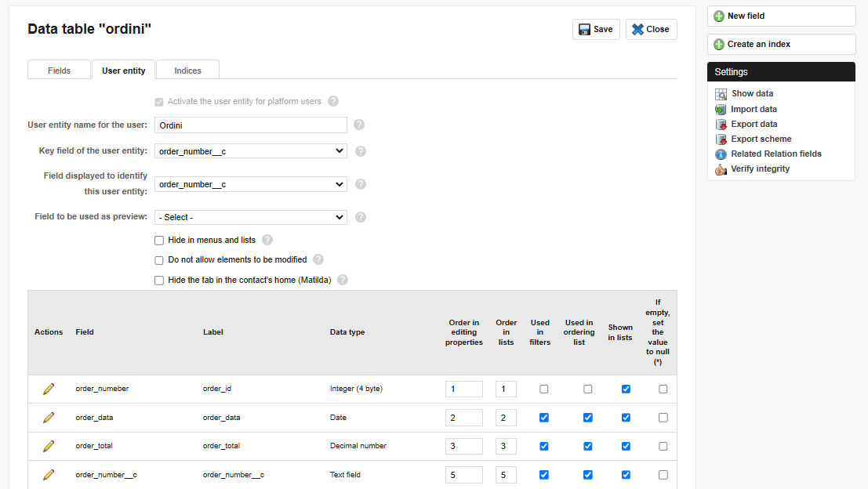
Task: Click User entity name input with Ordini
Action: [x=251, y=125]
